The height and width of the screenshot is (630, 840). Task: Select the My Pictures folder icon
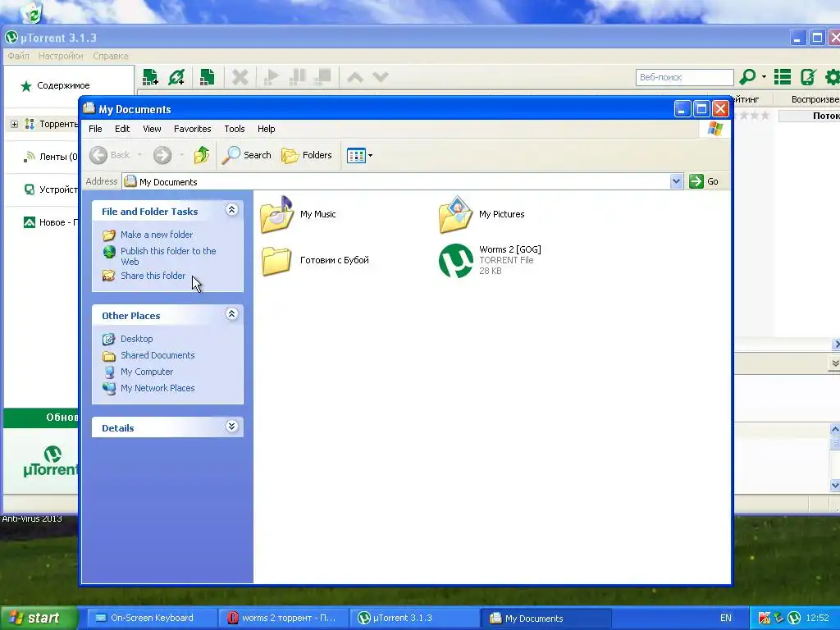(455, 216)
